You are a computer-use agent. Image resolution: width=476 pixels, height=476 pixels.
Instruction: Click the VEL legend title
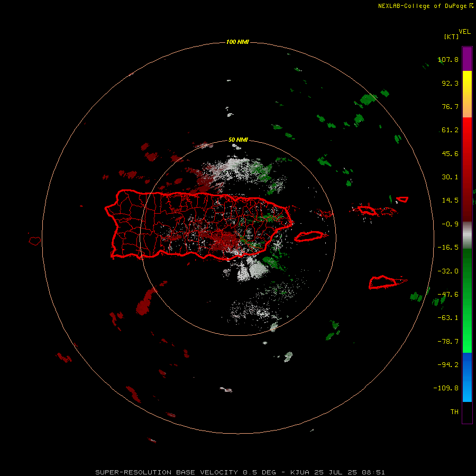pyautogui.click(x=464, y=32)
